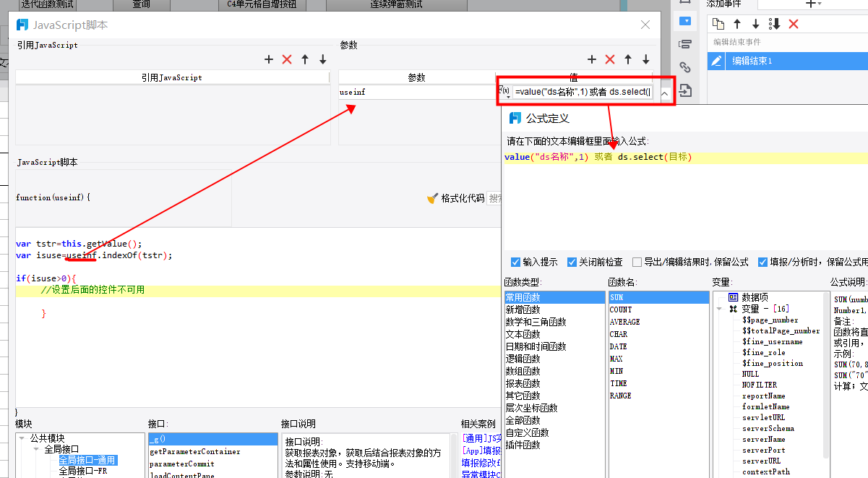Move event up in the events panel
This screenshot has height=478, width=868.
737,24
